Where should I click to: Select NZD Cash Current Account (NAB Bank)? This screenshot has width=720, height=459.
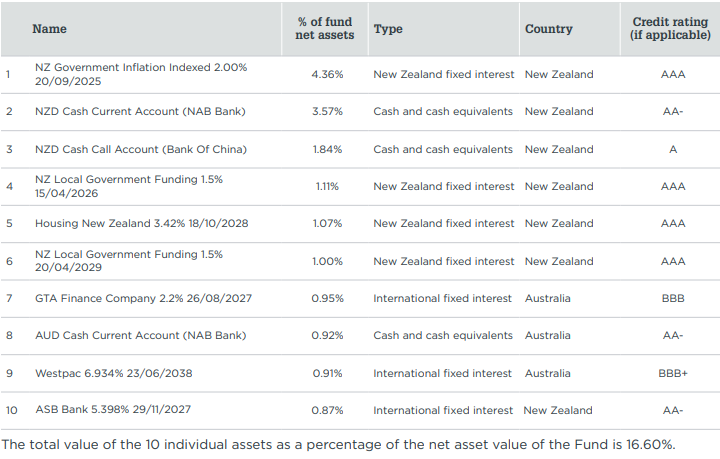[x=140, y=111]
